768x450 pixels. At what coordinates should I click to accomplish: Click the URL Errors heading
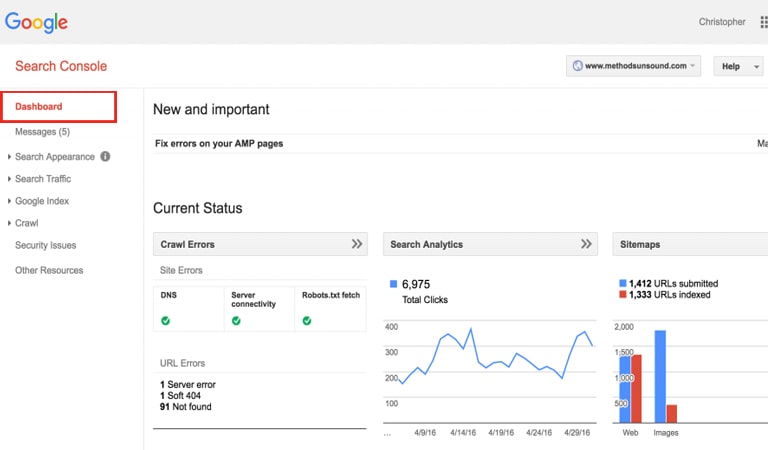point(182,363)
